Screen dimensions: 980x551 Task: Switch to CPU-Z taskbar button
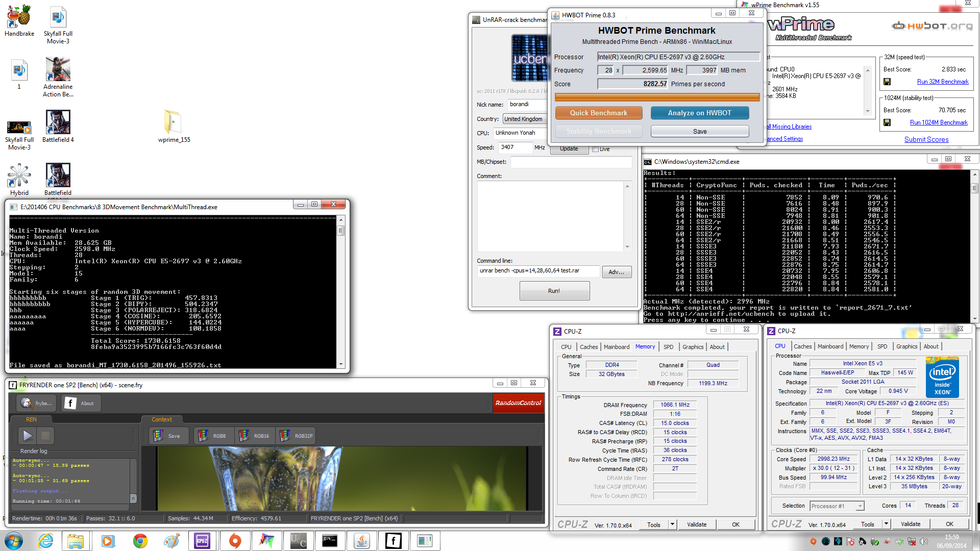pyautogui.click(x=202, y=541)
